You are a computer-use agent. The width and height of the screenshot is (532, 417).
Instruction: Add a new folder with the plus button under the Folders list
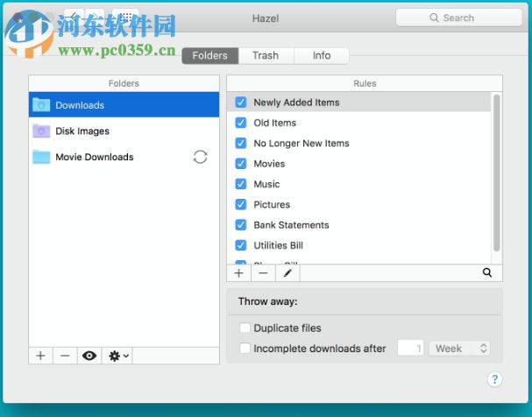[x=40, y=356]
